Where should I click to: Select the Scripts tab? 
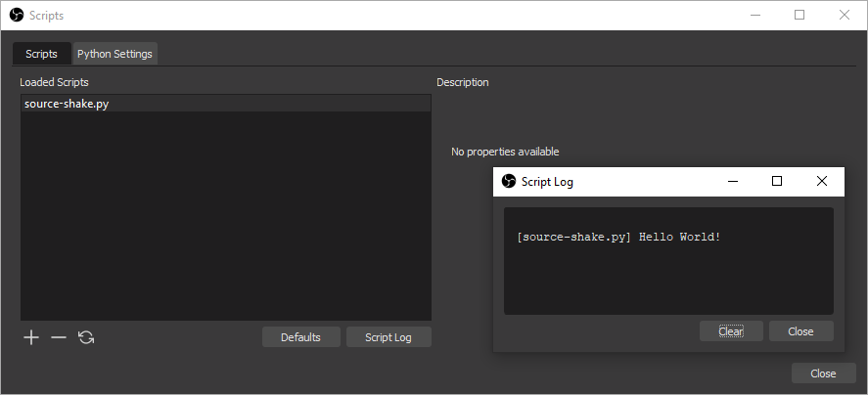click(x=41, y=54)
